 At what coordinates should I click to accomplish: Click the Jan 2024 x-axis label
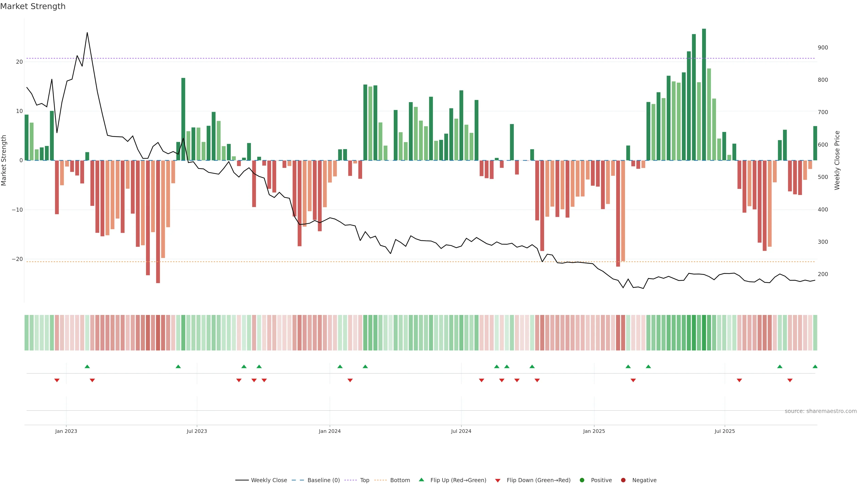click(x=330, y=431)
